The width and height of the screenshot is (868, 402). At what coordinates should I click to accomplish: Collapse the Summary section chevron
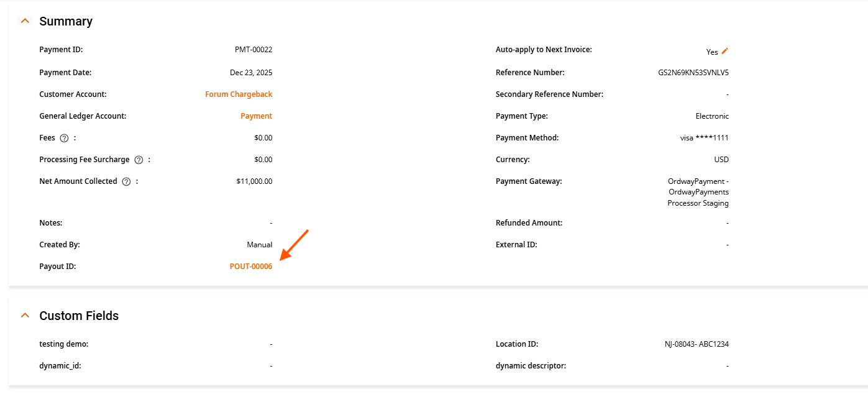tap(25, 21)
